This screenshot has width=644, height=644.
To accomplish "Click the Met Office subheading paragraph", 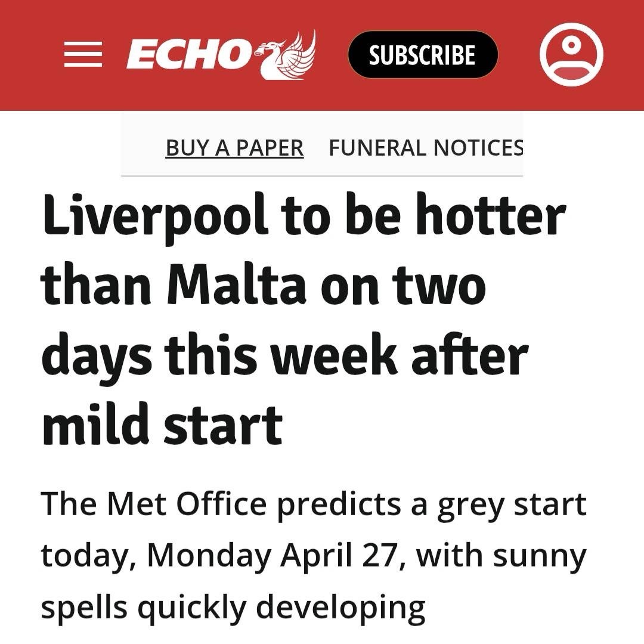I will [313, 556].
